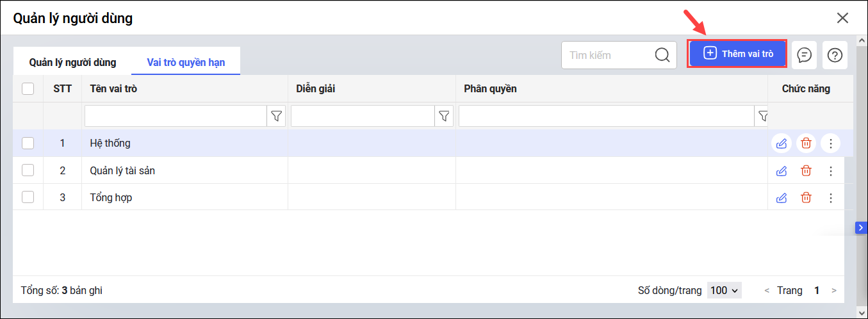Select the Hệ thống row checkbox
This screenshot has height=319, width=868.
(x=28, y=143)
